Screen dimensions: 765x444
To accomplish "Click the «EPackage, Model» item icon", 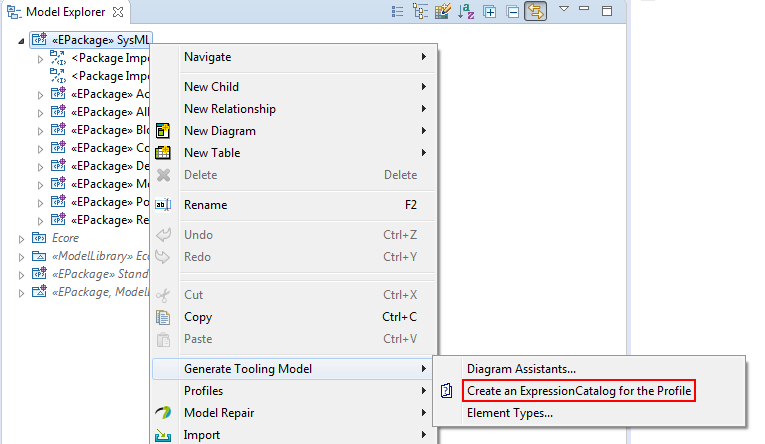I will pyautogui.click(x=39, y=292).
